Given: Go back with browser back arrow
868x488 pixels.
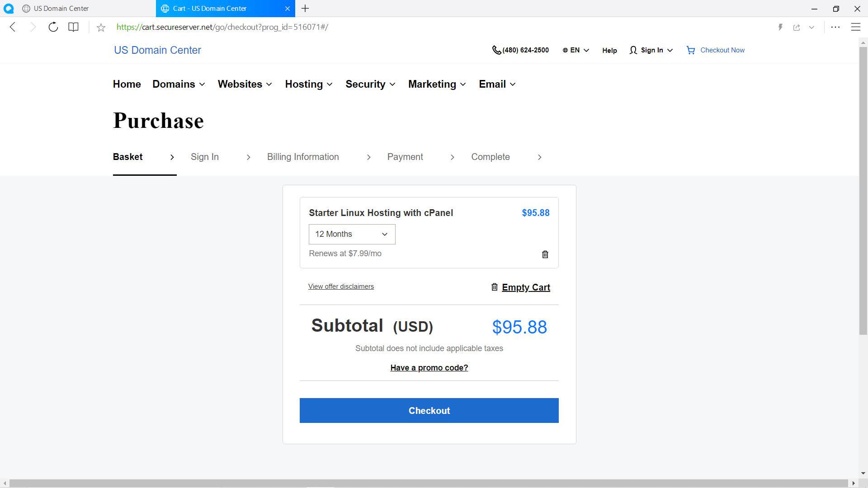Looking at the screenshot, I should click(x=13, y=27).
